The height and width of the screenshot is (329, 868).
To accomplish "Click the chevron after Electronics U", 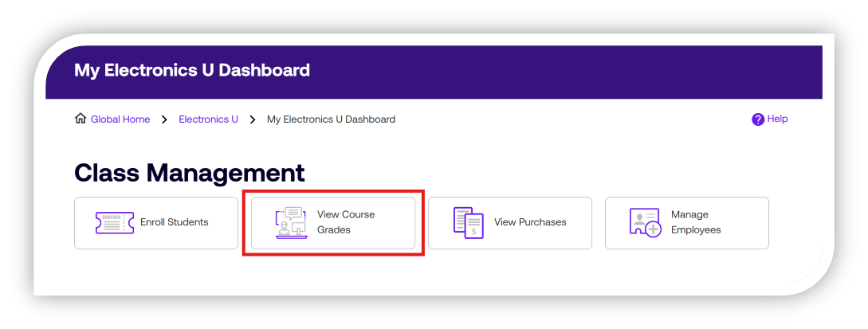I will 253,119.
